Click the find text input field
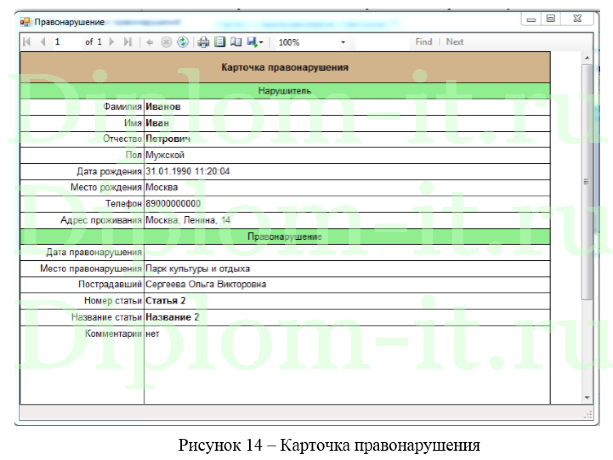Screen dimensions: 613x460 (x=381, y=42)
